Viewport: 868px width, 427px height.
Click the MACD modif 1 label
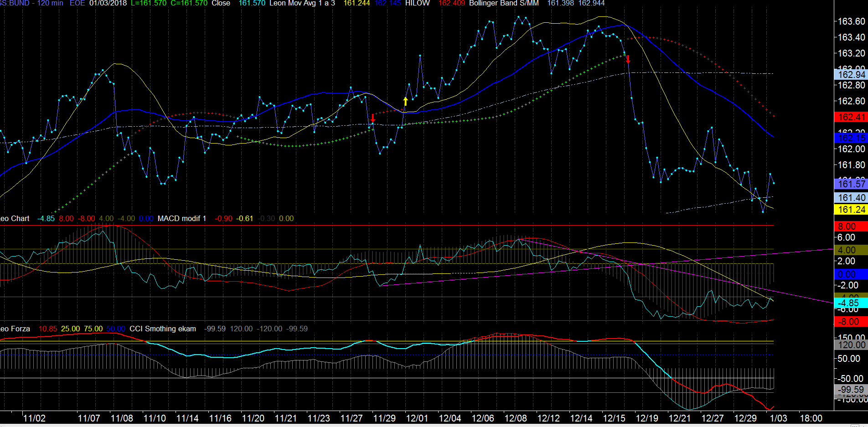coord(182,218)
